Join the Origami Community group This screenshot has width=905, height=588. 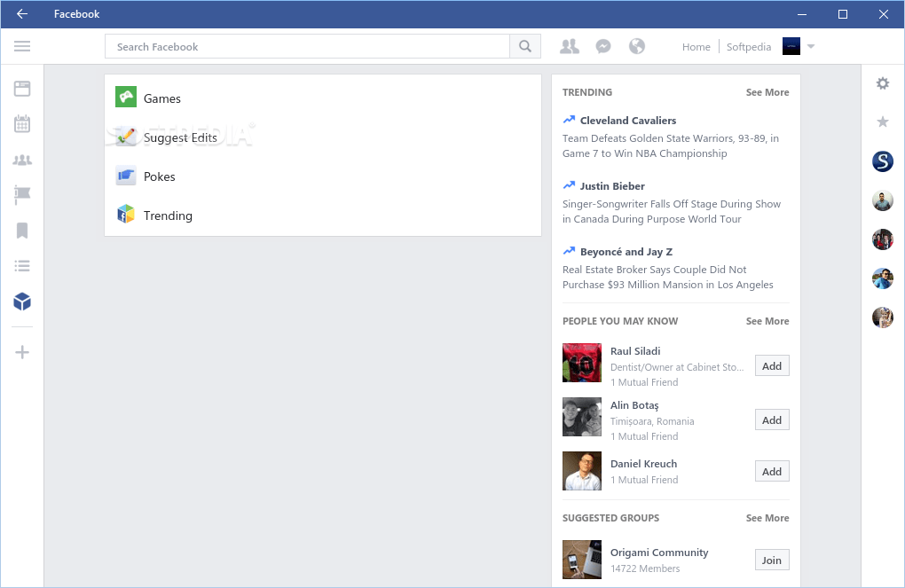click(x=772, y=560)
